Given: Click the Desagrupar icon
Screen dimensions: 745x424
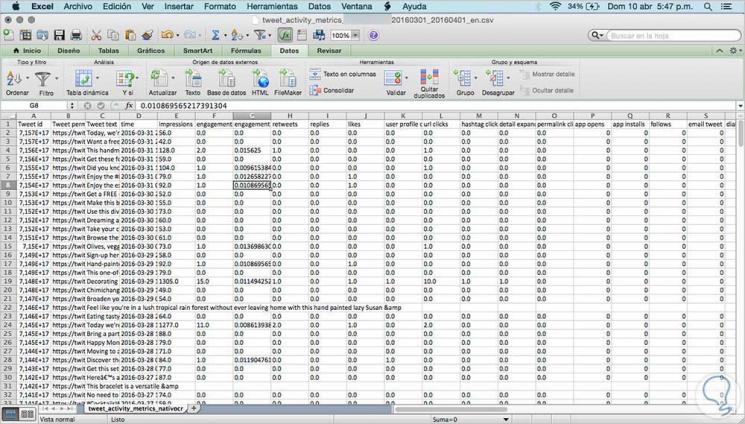Looking at the screenshot, I should (494, 78).
